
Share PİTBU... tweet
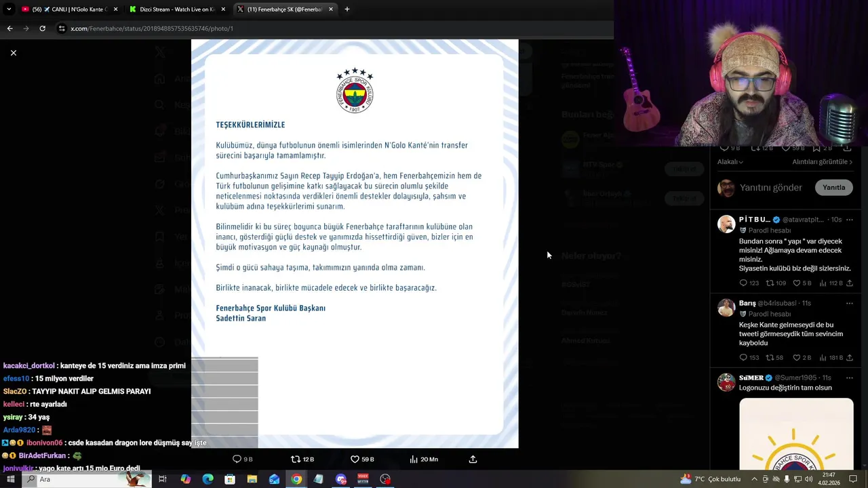pos(850,283)
